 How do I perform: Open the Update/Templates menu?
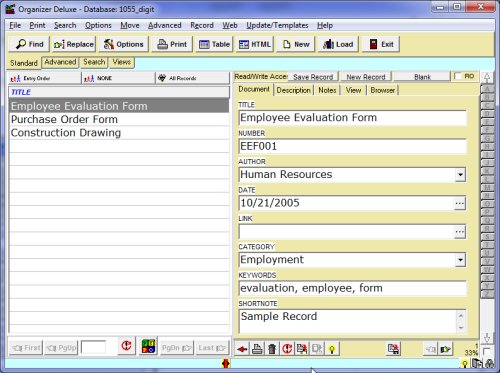277,25
